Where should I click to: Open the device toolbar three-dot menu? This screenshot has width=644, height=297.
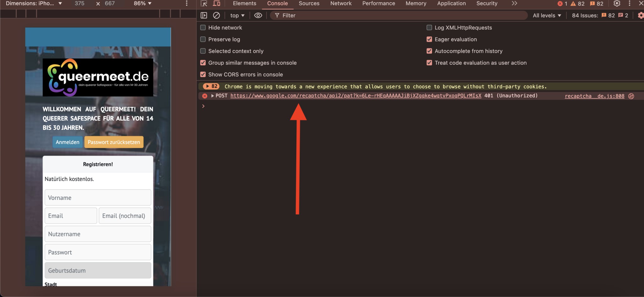186,3
